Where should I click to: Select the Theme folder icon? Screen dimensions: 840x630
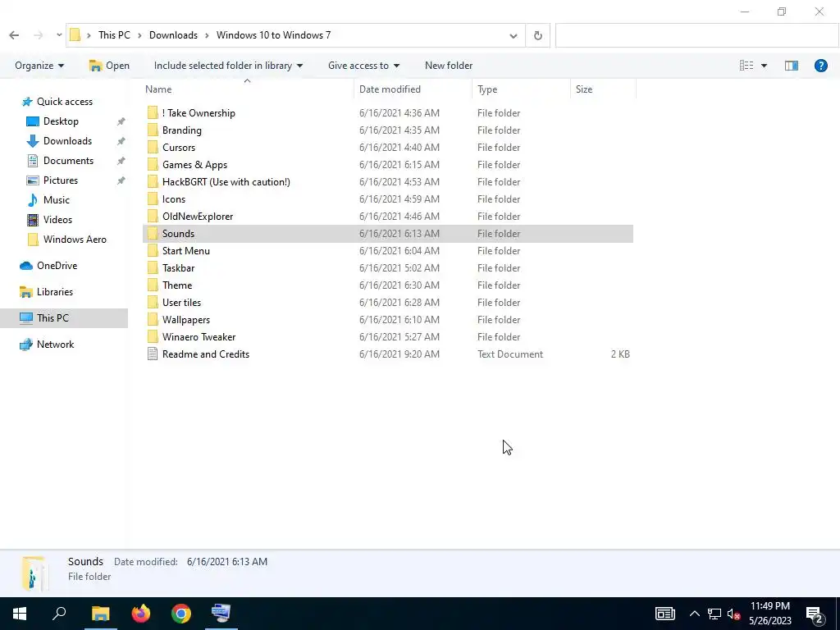pyautogui.click(x=153, y=285)
